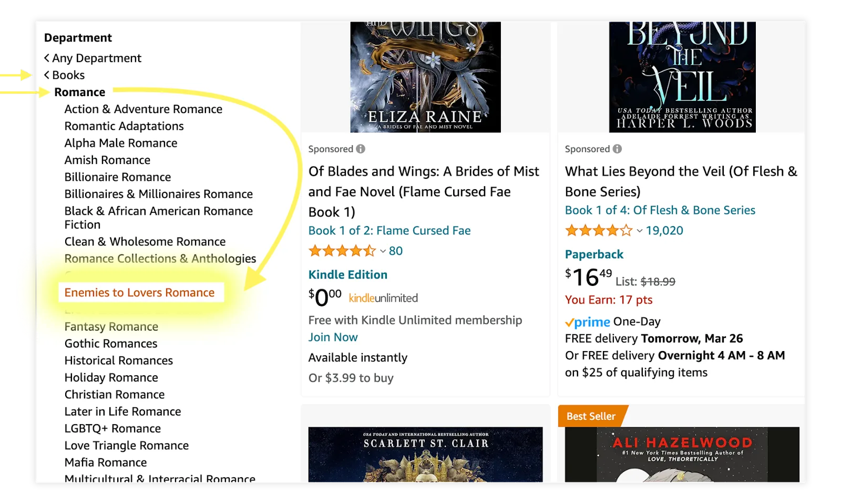The image size is (841, 504).
Task: Select Holiday Romance
Action: (111, 377)
